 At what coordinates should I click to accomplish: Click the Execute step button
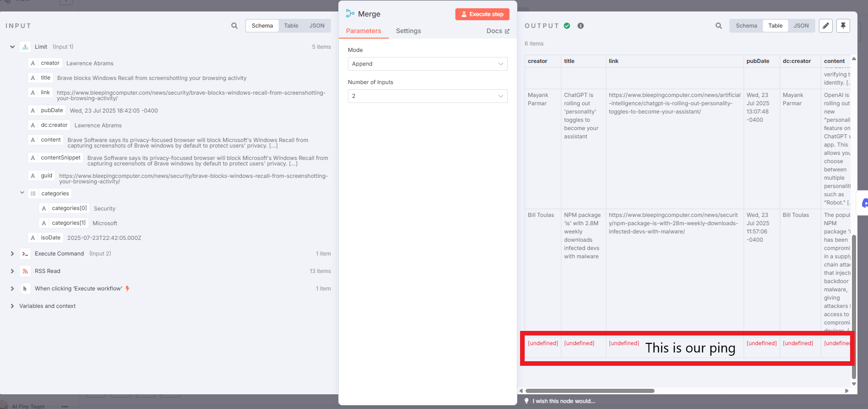[x=482, y=14]
